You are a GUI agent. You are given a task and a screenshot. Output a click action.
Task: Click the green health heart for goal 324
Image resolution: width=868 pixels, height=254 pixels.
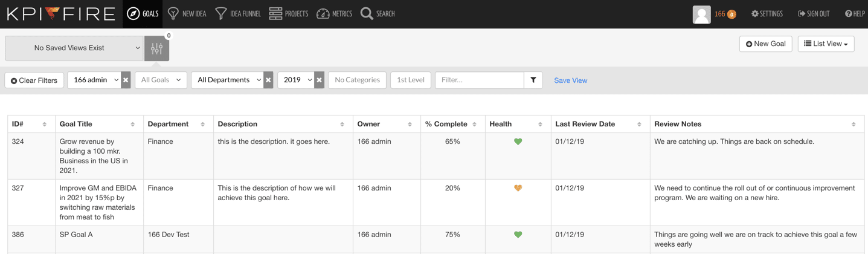click(x=518, y=142)
